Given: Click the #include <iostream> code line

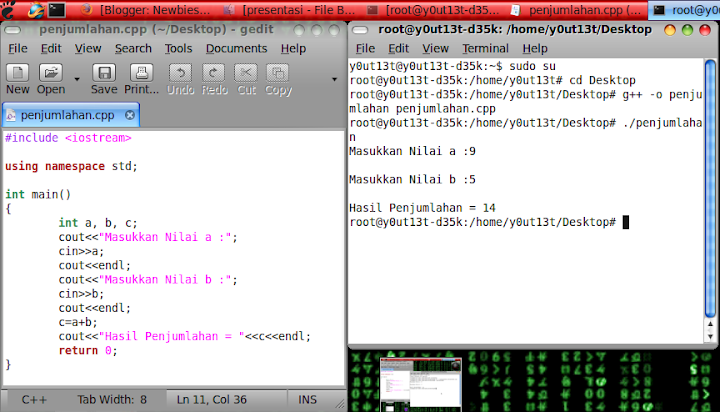Looking at the screenshot, I should pyautogui.click(x=68, y=138).
